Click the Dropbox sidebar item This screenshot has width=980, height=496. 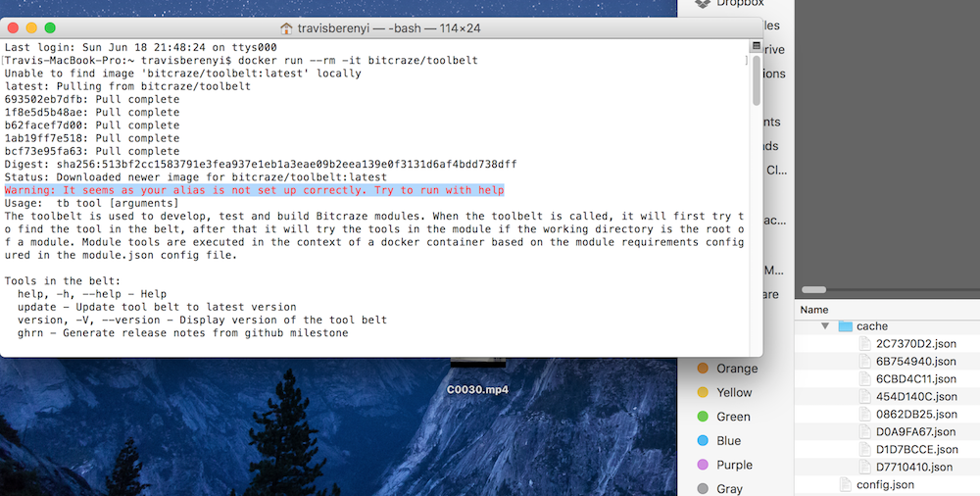point(740,3)
